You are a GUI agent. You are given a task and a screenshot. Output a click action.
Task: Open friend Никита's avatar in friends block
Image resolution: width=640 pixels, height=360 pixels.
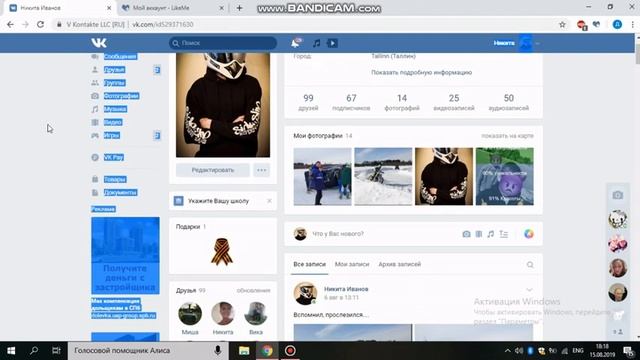pyautogui.click(x=223, y=313)
